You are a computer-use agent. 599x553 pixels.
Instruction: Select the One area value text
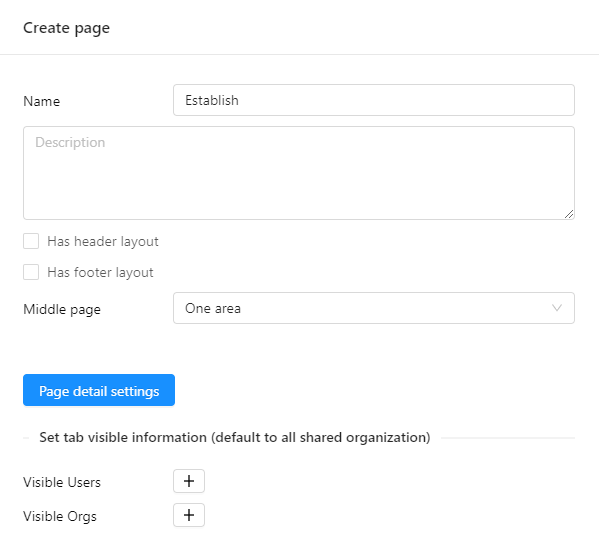click(213, 308)
